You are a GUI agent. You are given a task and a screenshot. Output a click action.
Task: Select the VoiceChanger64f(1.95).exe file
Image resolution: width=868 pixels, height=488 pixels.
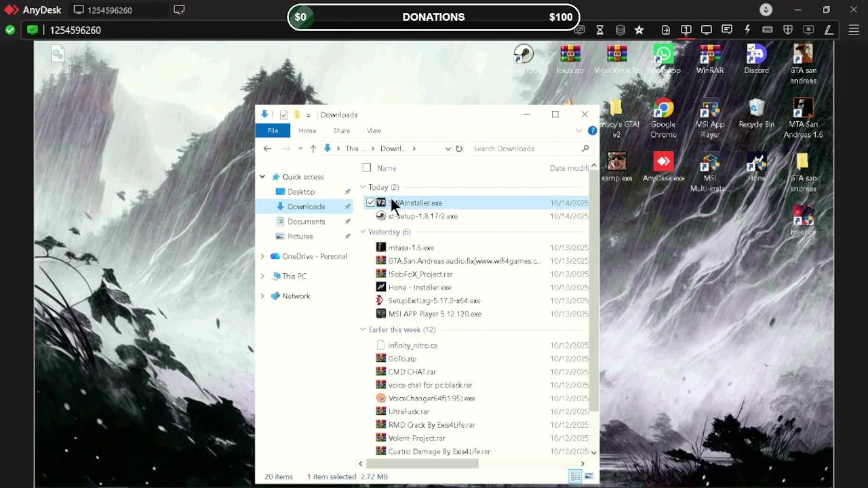coord(431,399)
